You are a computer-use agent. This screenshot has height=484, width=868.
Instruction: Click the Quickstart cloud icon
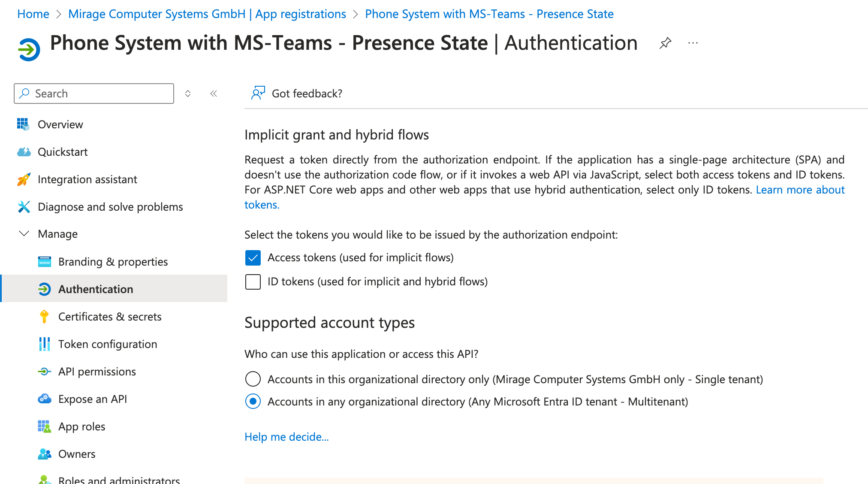(24, 152)
